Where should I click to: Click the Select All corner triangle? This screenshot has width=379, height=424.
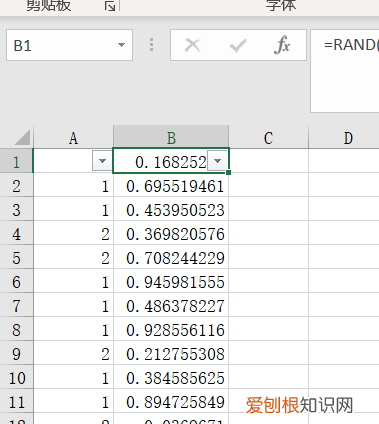coord(23,137)
